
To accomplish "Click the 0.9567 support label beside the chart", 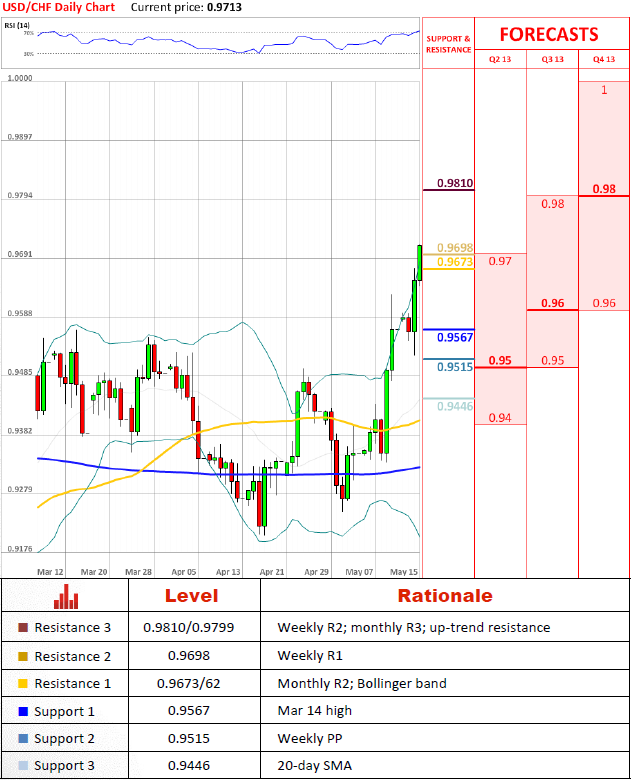I will pyautogui.click(x=455, y=337).
